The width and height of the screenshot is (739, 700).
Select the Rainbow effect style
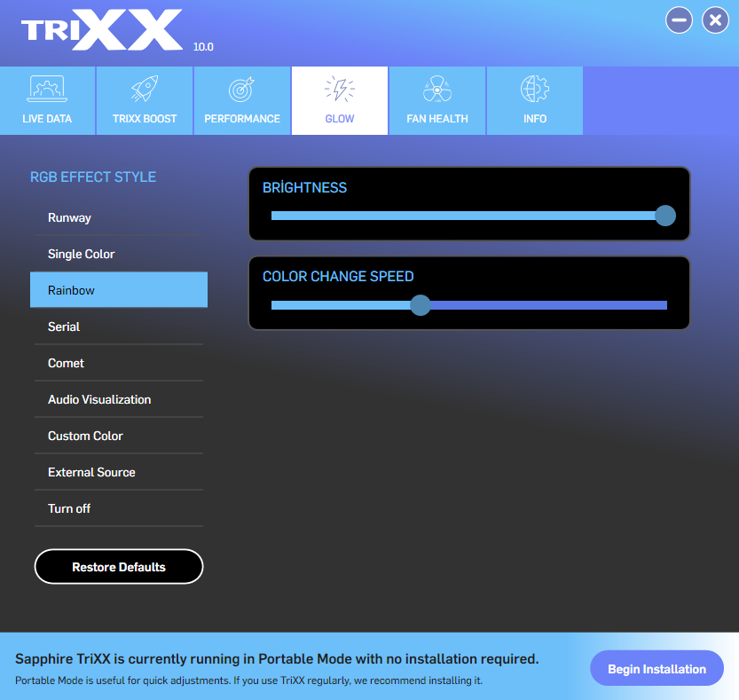(119, 290)
